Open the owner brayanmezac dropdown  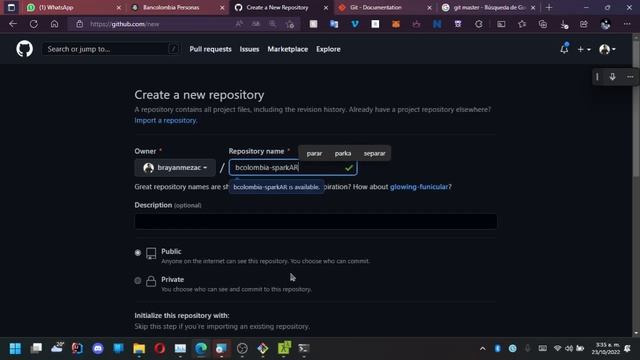click(175, 168)
